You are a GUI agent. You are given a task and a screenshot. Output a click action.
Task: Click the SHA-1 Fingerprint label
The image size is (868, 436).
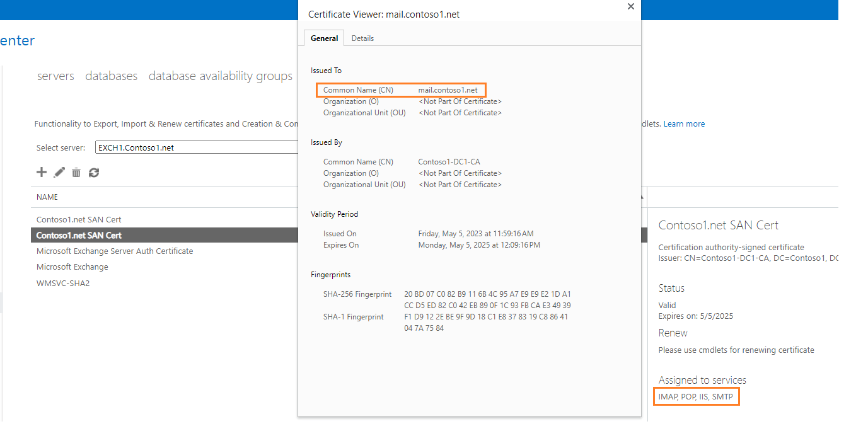pos(354,317)
